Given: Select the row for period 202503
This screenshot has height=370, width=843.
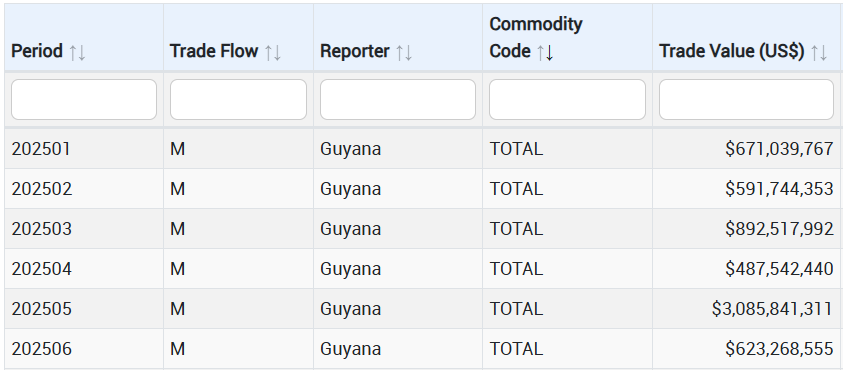Looking at the screenshot, I should click(423, 229).
